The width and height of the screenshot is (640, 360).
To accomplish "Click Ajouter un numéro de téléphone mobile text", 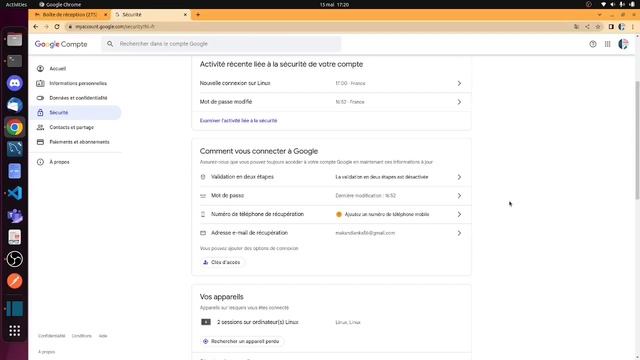I will pyautogui.click(x=387, y=214).
